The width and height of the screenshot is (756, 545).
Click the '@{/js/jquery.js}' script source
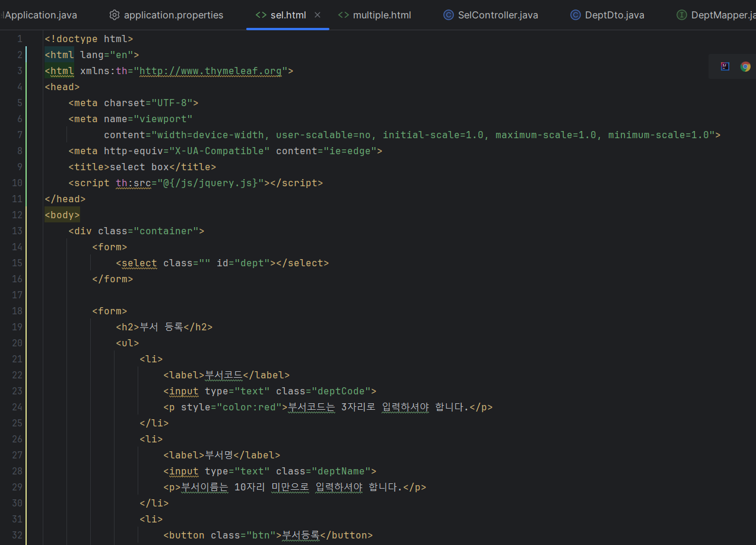211,183
